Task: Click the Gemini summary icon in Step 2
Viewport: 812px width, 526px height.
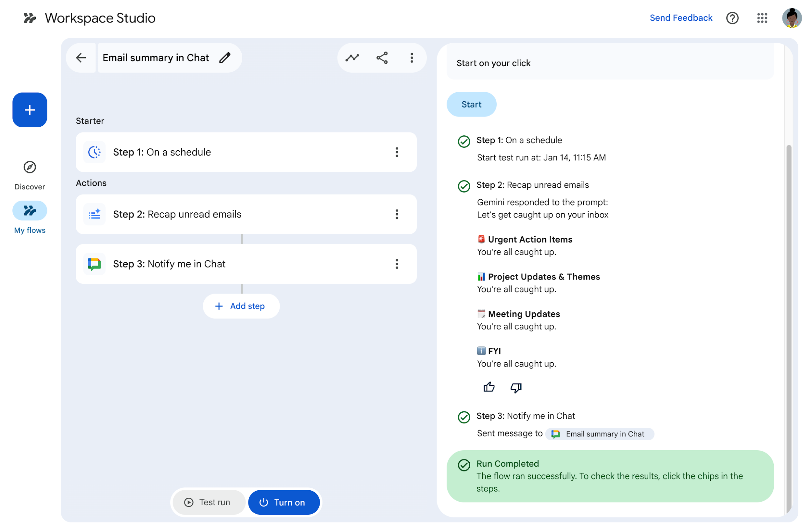Action: pyautogui.click(x=95, y=214)
